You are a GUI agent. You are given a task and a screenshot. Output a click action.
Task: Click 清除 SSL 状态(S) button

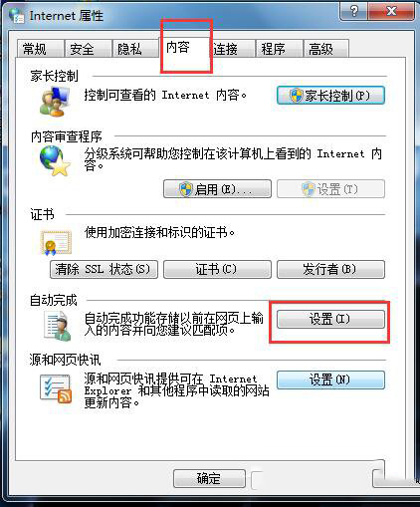104,269
